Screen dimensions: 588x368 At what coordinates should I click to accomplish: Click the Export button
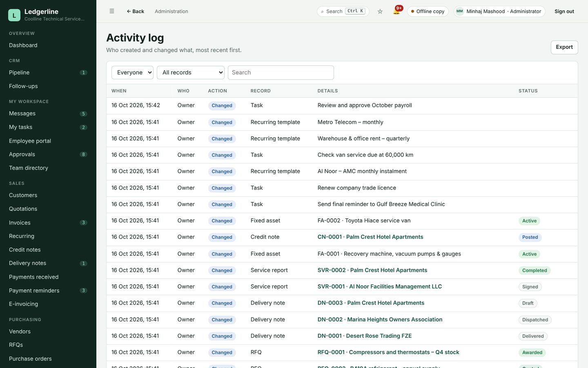click(564, 47)
